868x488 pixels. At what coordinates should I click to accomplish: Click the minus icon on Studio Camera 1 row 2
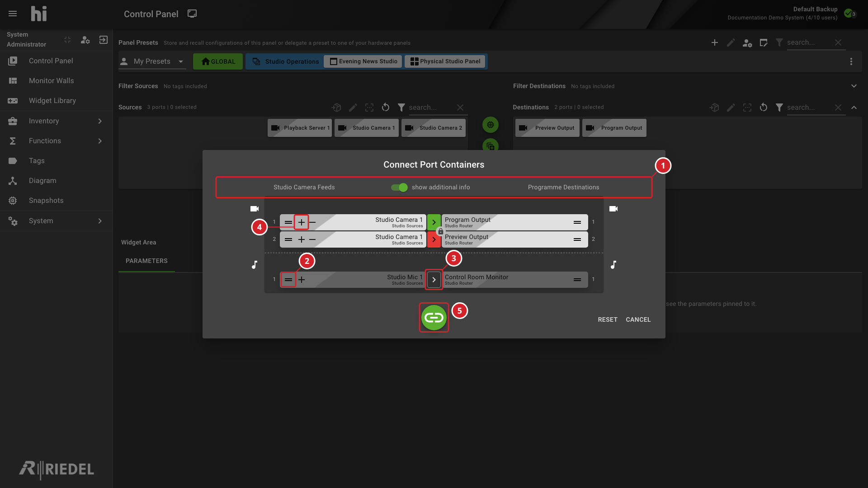312,239
